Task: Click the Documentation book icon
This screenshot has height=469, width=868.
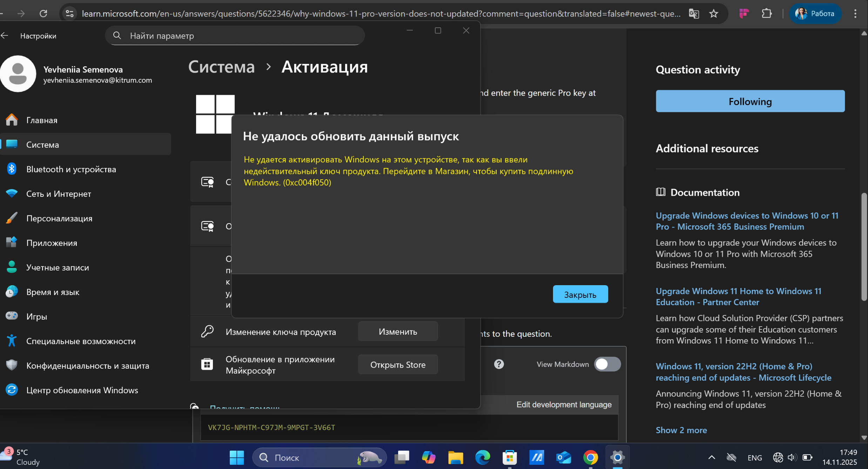Action: click(660, 192)
